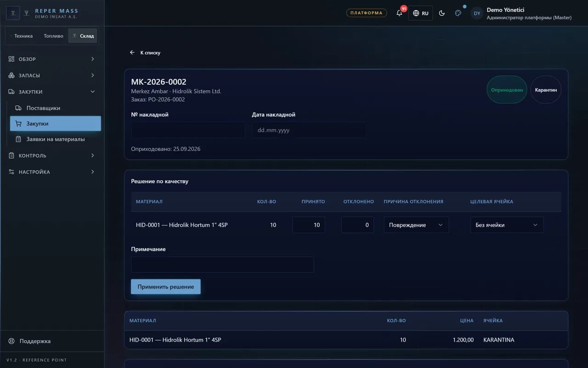Open Заявки на материалы menu item
588x368 pixels.
tap(56, 139)
